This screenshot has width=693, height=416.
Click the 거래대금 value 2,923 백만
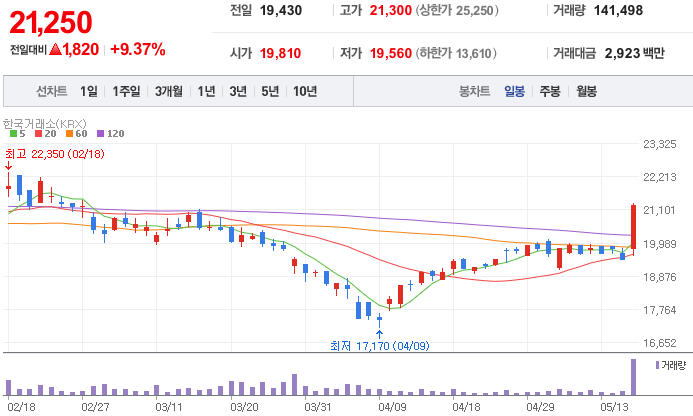[x=635, y=53]
